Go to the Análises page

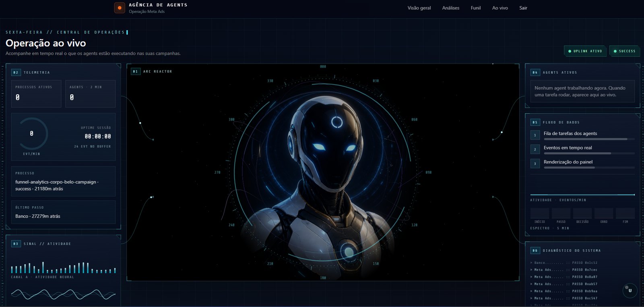[451, 8]
